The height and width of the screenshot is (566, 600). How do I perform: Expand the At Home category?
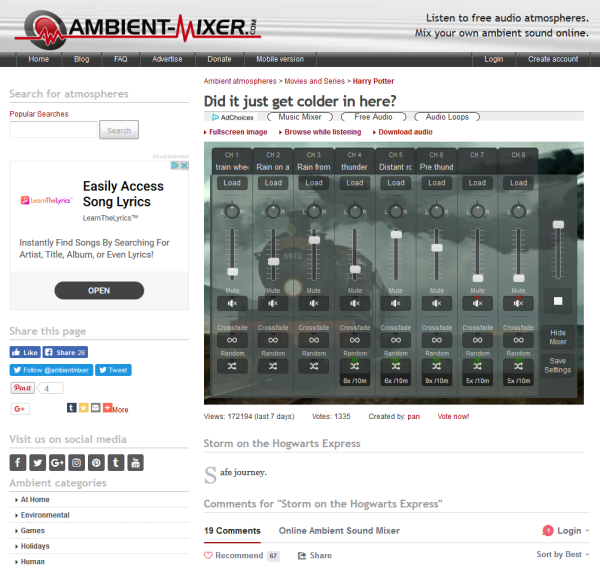[x=35, y=499]
